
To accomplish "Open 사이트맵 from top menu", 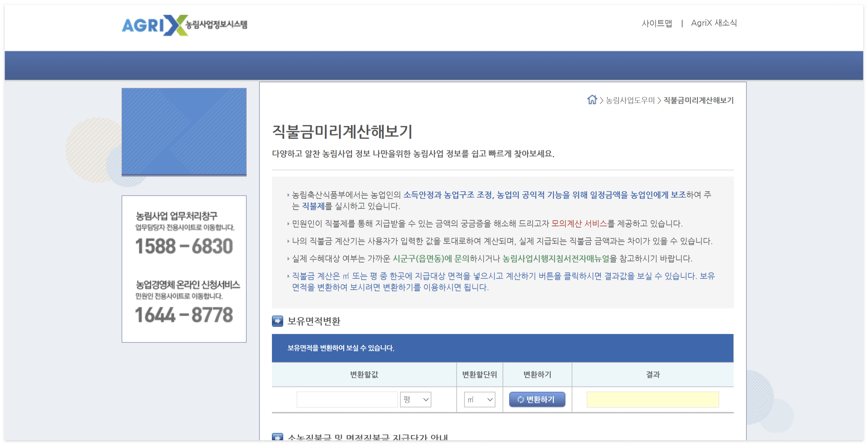I will [656, 23].
